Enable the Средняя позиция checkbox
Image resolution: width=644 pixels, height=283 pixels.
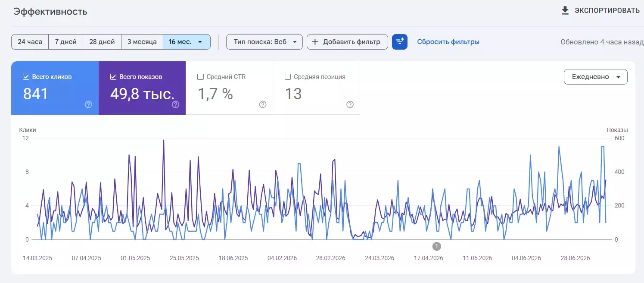tap(288, 77)
